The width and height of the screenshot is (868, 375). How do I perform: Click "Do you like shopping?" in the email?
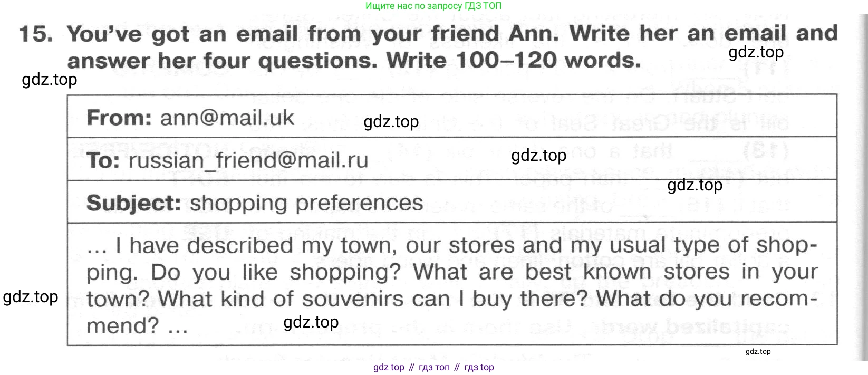tap(275, 272)
